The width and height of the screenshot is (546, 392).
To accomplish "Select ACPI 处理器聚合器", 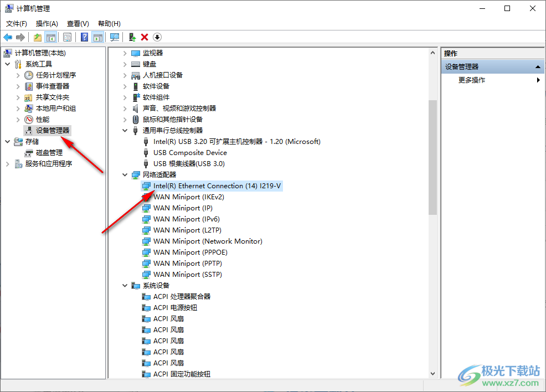I will coord(182,297).
